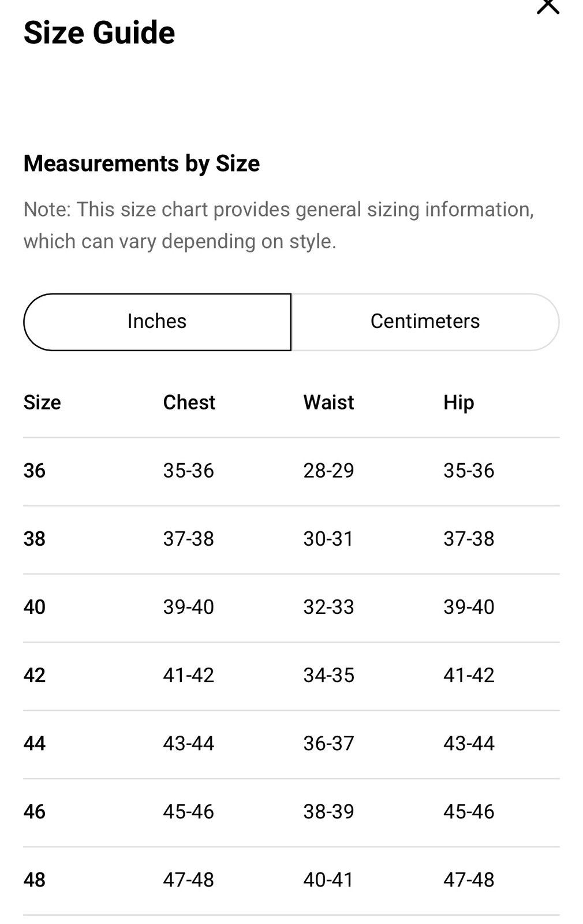Image resolution: width=583 pixels, height=924 pixels.
Task: Click the sizing note text
Action: pos(279,225)
